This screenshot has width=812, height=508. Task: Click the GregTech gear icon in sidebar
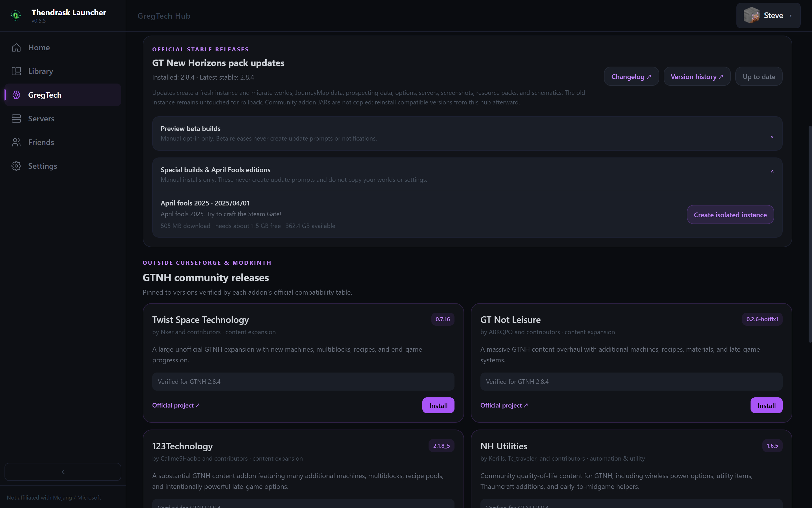(16, 95)
